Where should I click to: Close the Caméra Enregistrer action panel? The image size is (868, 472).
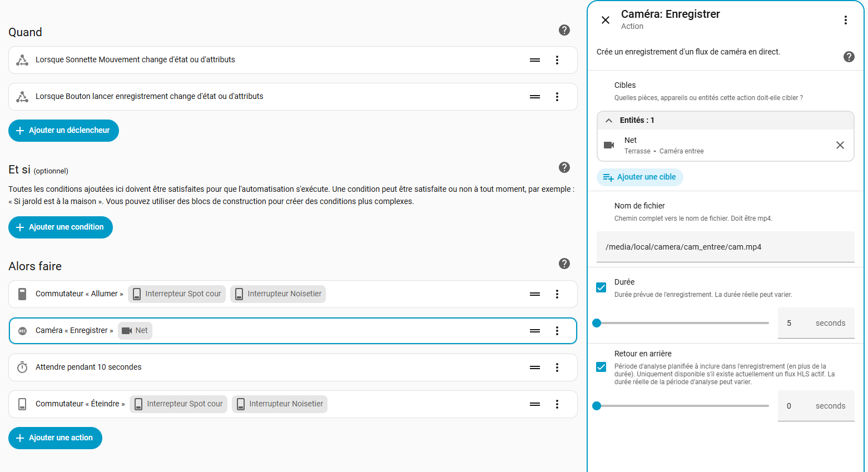[606, 20]
